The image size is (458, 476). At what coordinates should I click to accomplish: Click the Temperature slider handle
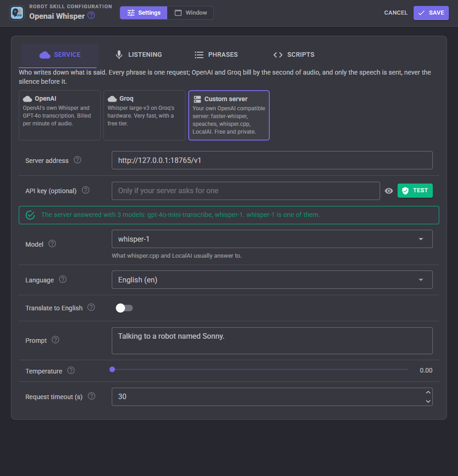coord(112,369)
